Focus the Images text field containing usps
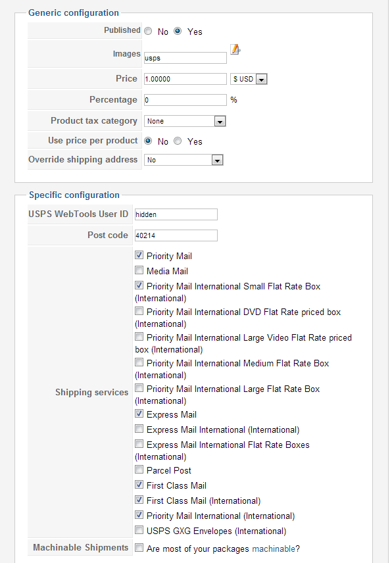The image size is (392, 563). [x=185, y=58]
